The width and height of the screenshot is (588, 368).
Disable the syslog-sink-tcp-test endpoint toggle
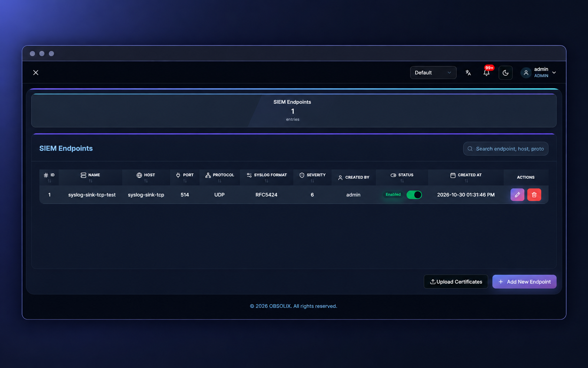[x=414, y=195]
